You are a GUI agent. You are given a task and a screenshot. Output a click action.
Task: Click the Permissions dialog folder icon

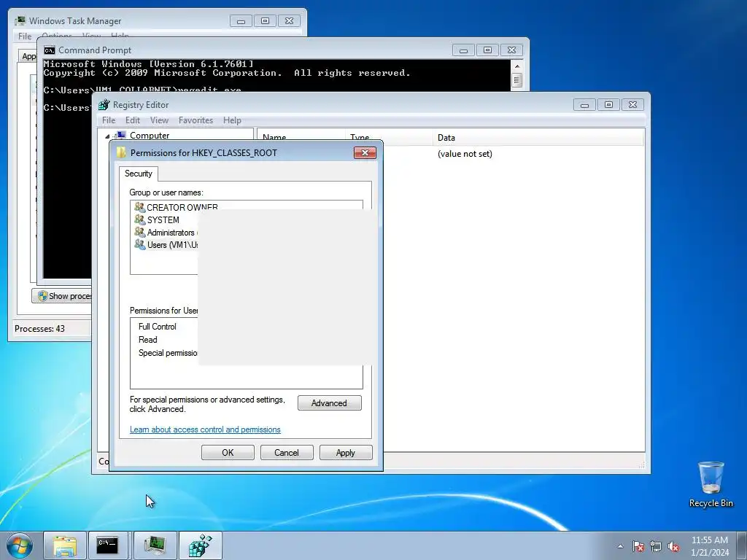(x=121, y=152)
